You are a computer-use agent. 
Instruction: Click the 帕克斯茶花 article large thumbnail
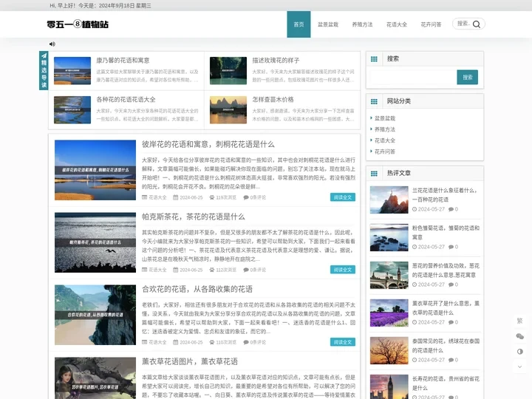pos(95,242)
